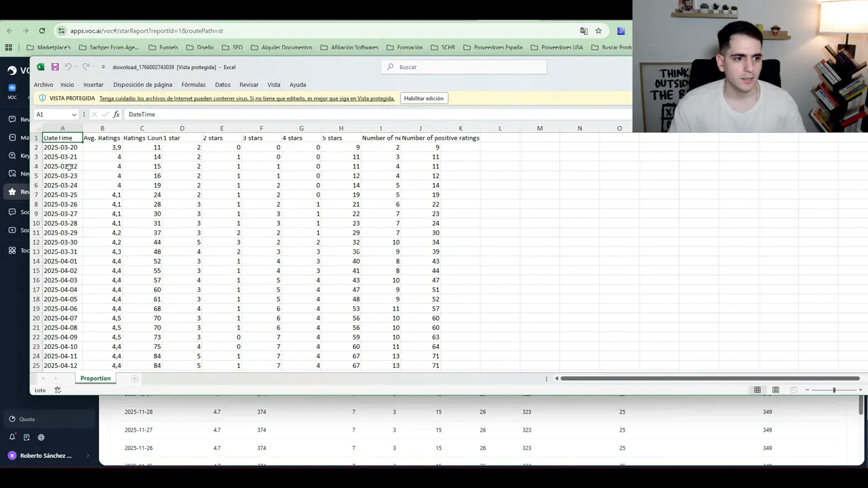Switch to Normal view in the status bar
868x488 pixels.
(757, 389)
